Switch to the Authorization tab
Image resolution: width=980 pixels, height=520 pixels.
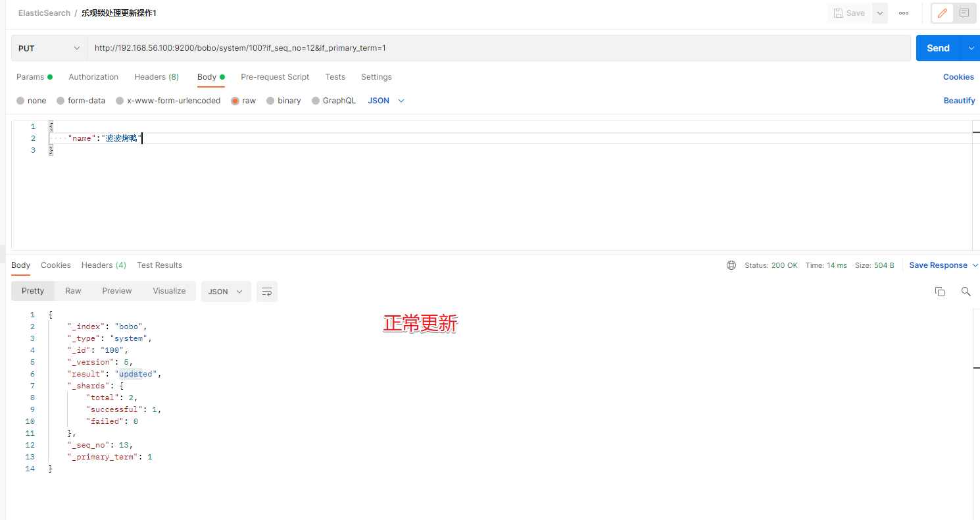[93, 77]
